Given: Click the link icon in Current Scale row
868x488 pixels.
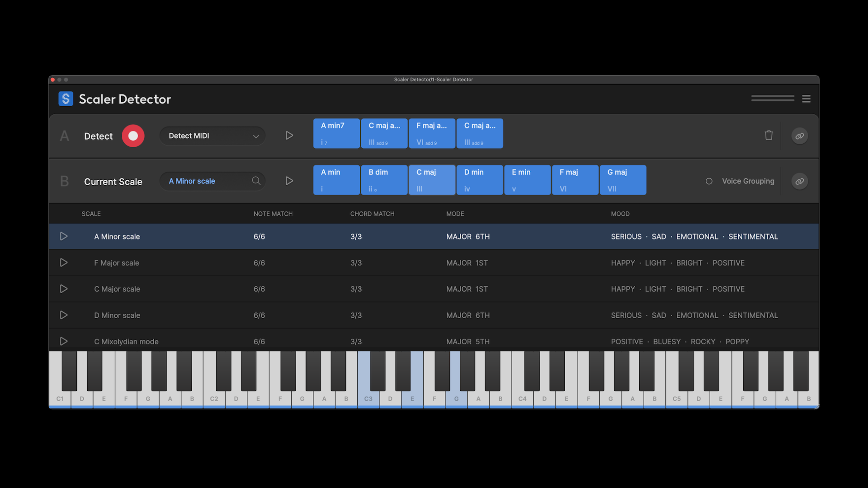Looking at the screenshot, I should 800,181.
